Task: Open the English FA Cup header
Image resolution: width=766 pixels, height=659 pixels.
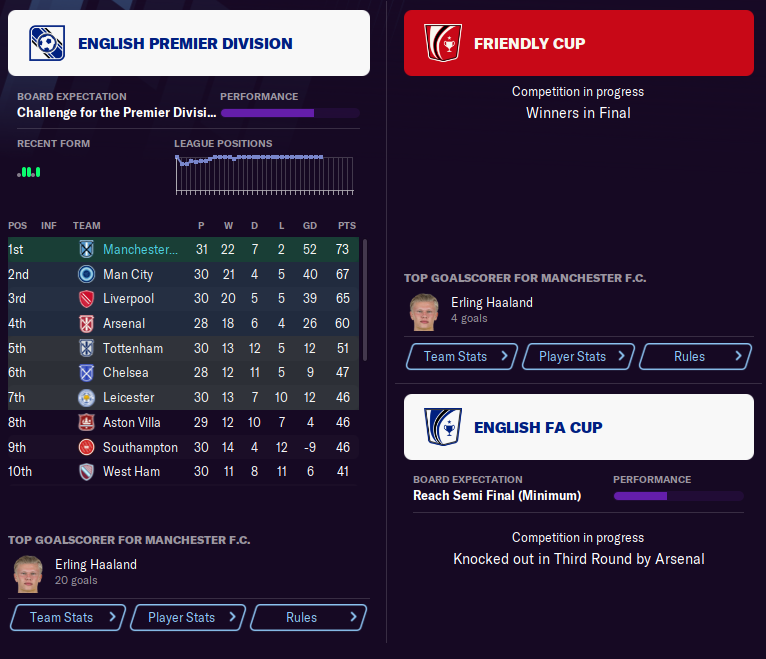Action: pos(579,427)
